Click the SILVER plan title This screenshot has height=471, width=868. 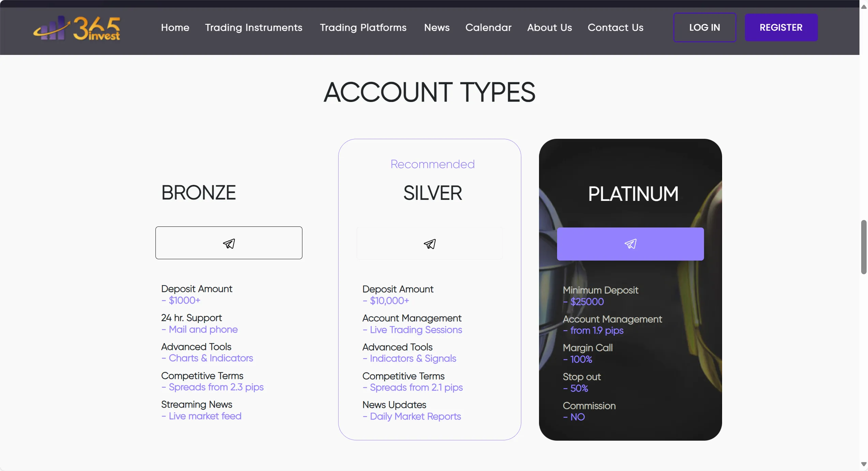[x=433, y=193]
